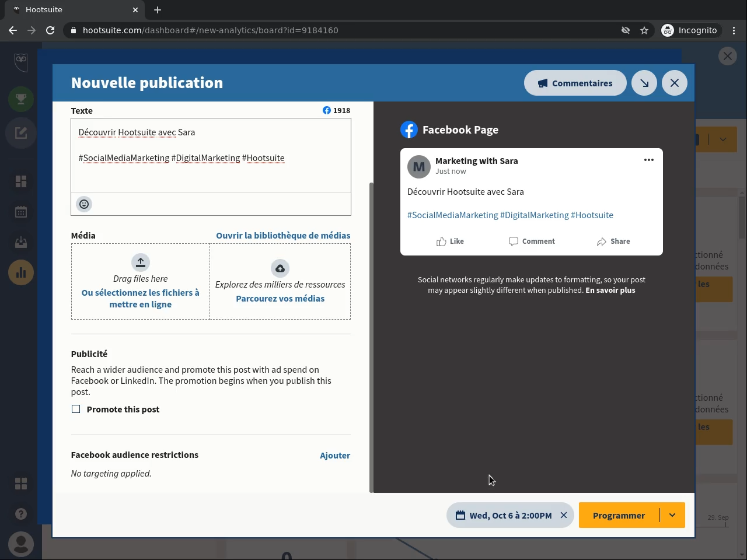Click the Comment icon in Facebook preview

(x=514, y=242)
